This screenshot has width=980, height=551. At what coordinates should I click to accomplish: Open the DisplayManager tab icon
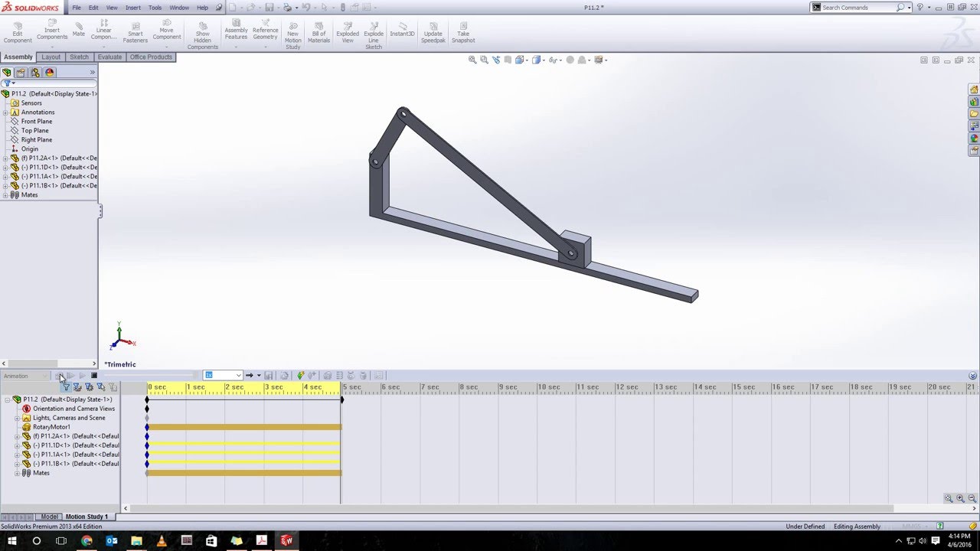(x=50, y=73)
